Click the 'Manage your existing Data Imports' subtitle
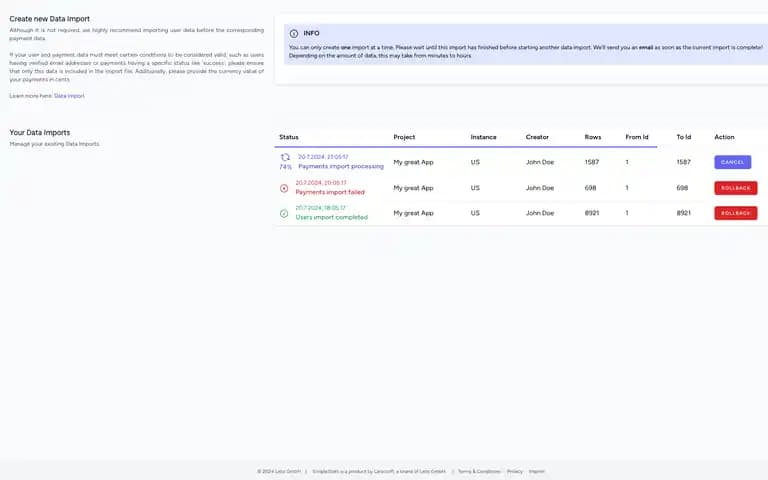This screenshot has width=768, height=480. click(x=54, y=144)
